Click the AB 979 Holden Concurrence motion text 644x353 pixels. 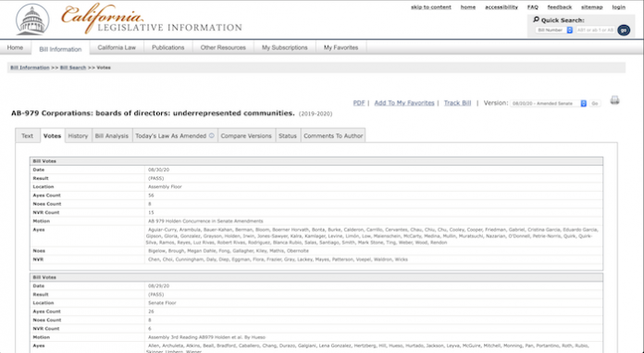coord(205,221)
